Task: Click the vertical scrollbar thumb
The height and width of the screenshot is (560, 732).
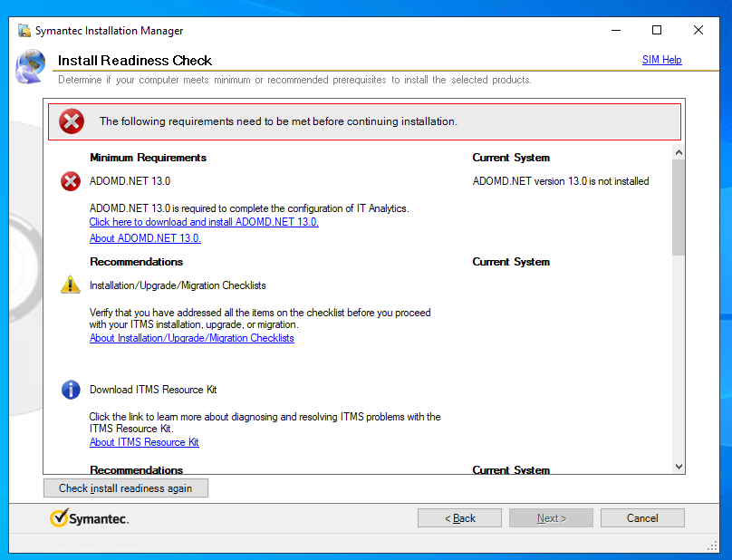Action: click(678, 208)
